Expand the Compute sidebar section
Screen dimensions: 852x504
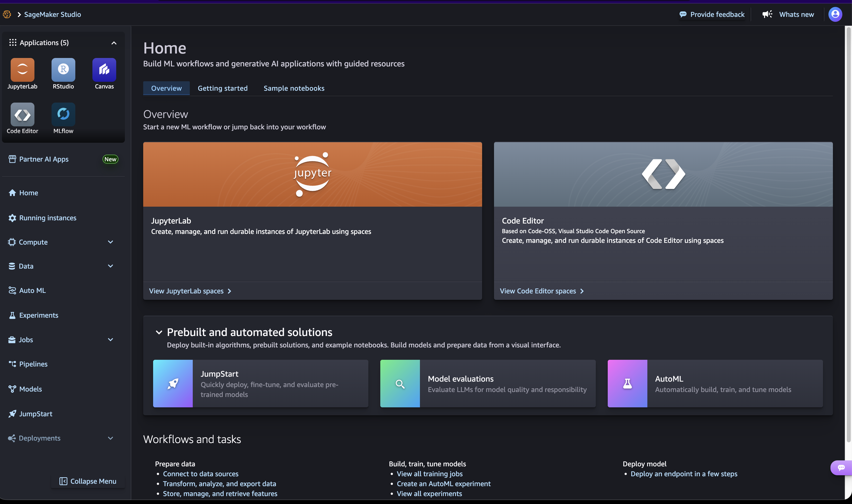point(110,242)
